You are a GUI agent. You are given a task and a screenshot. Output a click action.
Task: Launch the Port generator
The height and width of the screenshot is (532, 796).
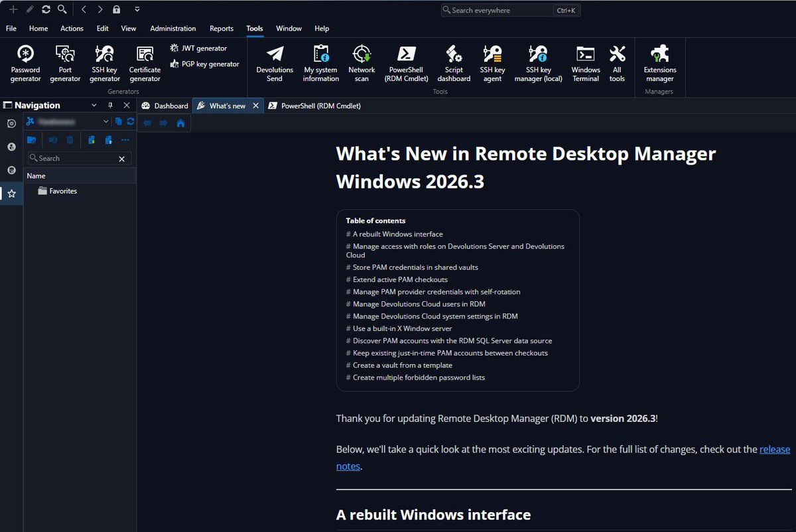(x=65, y=64)
